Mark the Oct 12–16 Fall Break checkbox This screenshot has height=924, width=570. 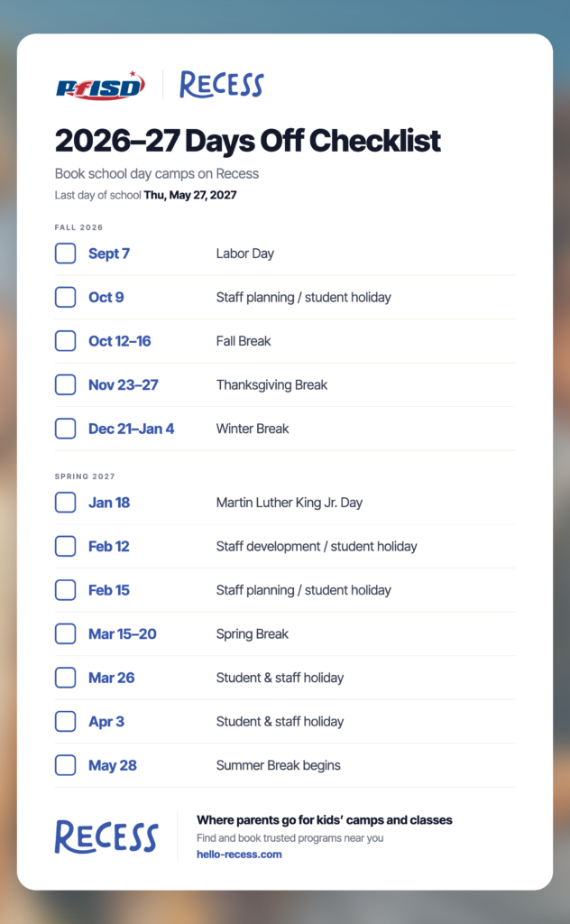[65, 340]
